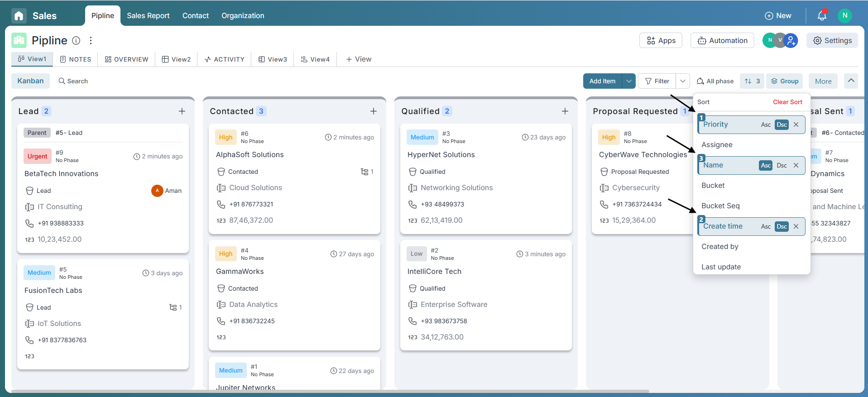This screenshot has height=397, width=868.
Task: Open the Automation button
Action: click(723, 40)
